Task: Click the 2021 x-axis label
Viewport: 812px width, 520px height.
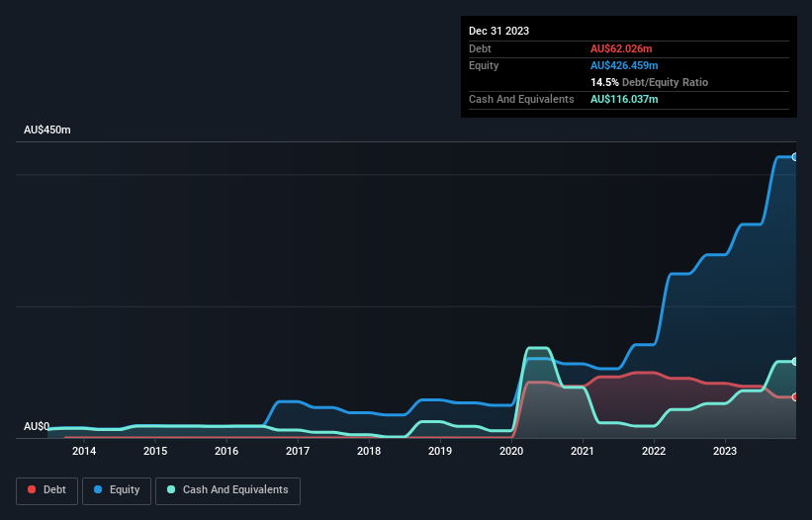Action: click(583, 451)
